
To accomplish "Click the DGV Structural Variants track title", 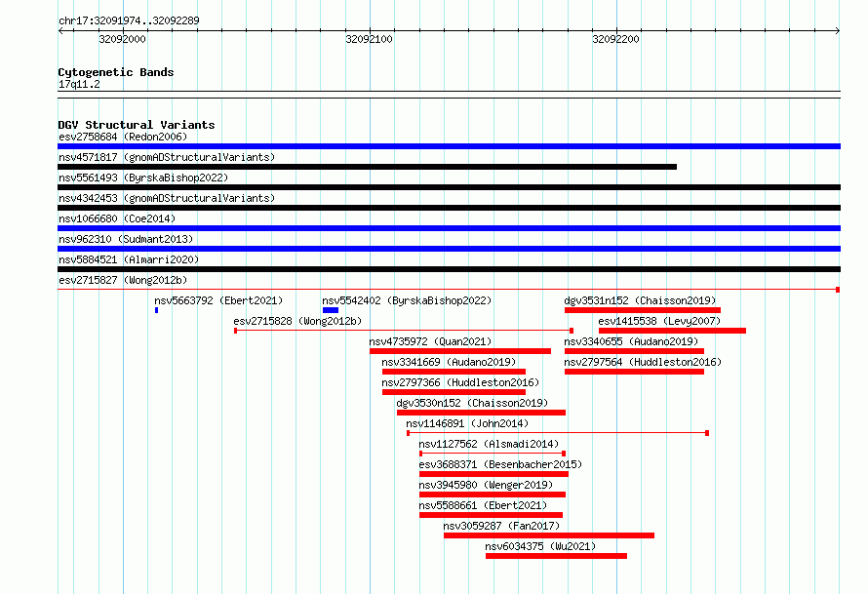I will [x=137, y=125].
